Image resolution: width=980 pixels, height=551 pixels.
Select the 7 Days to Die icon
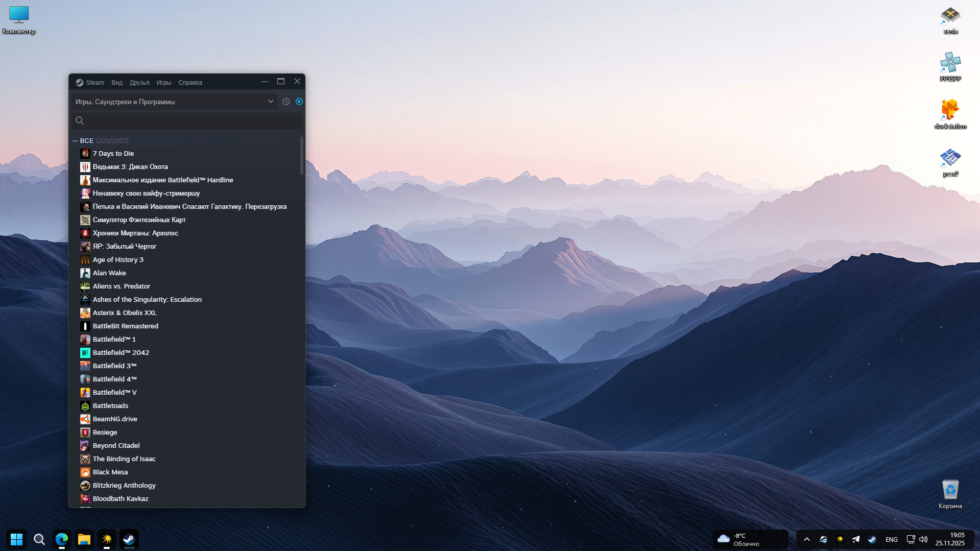(85, 153)
